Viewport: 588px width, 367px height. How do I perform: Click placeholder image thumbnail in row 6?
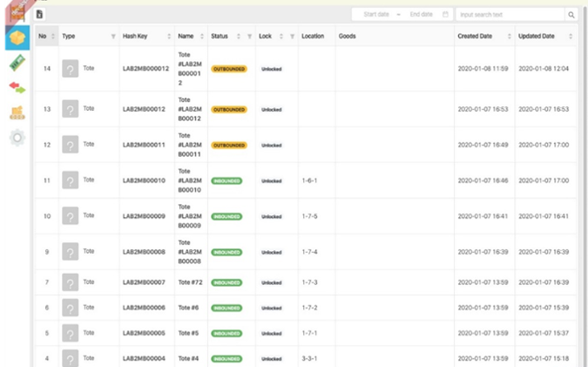pyautogui.click(x=71, y=308)
